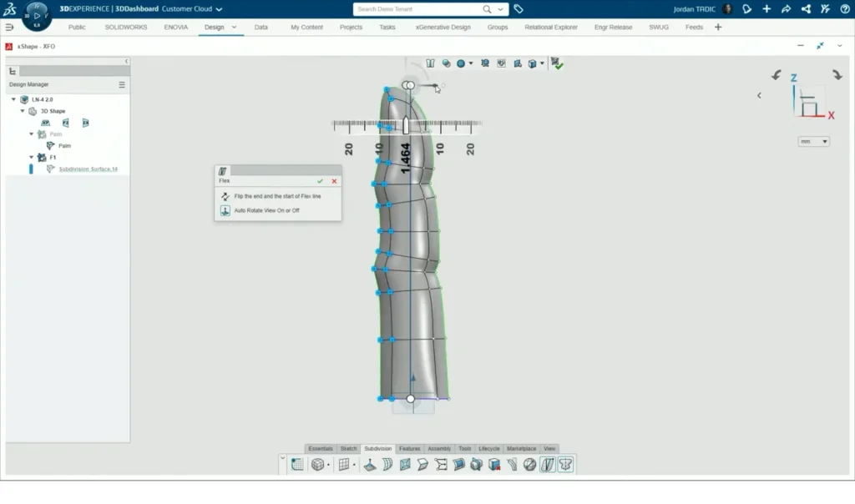Image resolution: width=855 pixels, height=504 pixels.
Task: Add a new dashboard tab with plus button
Action: tap(718, 28)
